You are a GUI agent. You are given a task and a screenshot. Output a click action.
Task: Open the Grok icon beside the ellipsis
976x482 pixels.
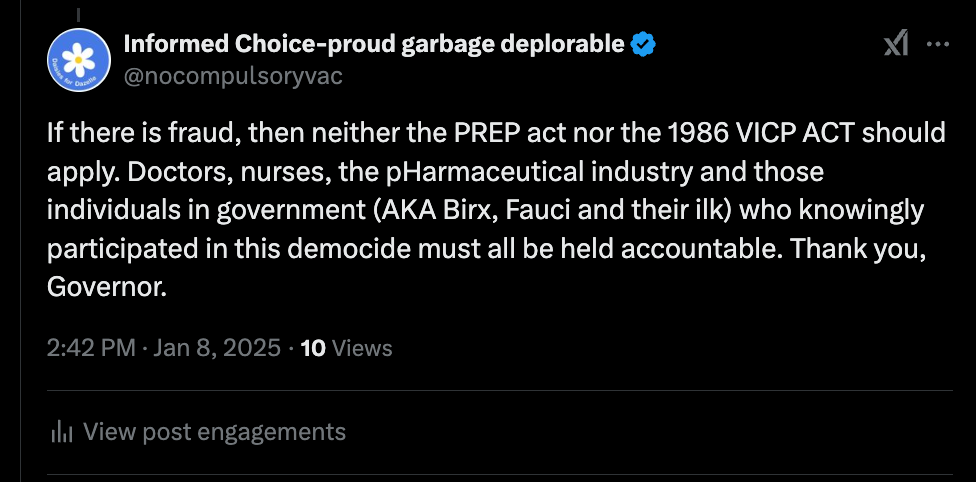point(895,43)
